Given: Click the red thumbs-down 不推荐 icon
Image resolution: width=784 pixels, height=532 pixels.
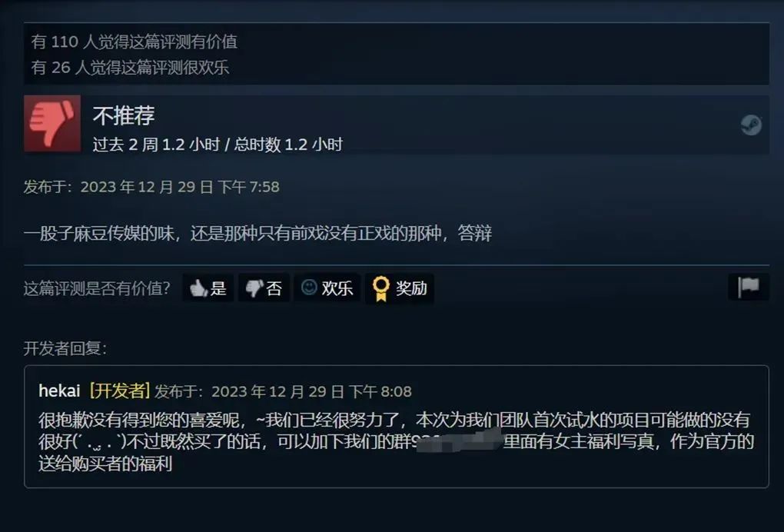Looking at the screenshot, I should [x=52, y=124].
